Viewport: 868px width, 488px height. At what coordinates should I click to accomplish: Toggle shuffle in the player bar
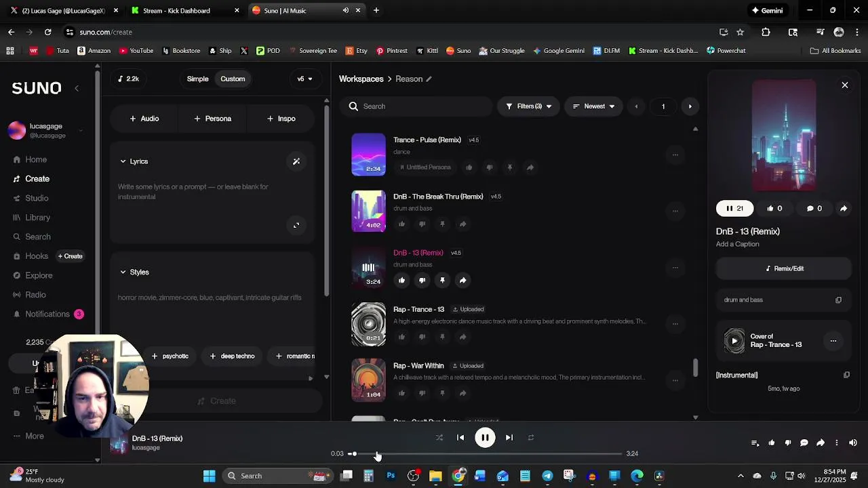(x=439, y=438)
